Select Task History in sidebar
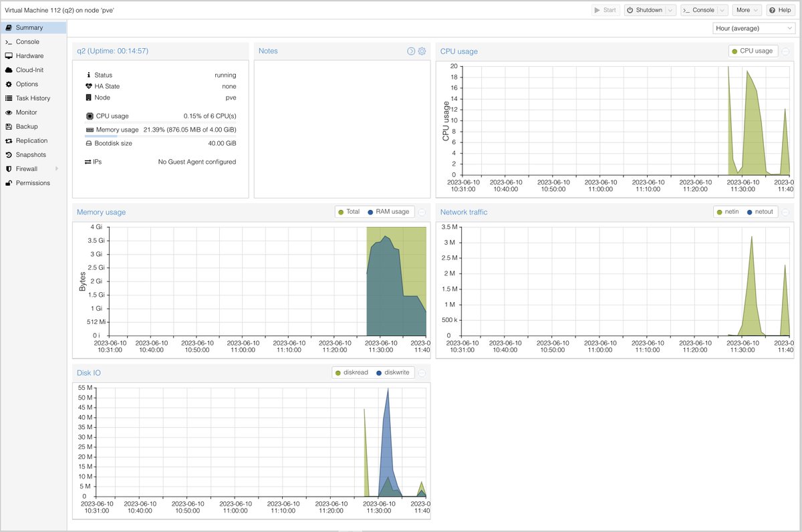Image resolution: width=802 pixels, height=532 pixels. pos(33,98)
